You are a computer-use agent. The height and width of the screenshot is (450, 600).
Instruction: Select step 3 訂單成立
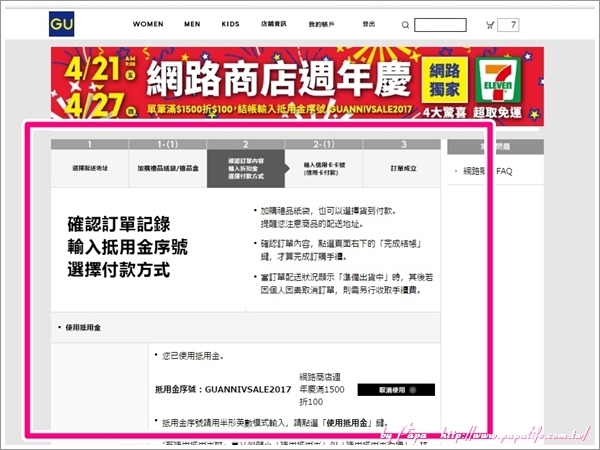pyautogui.click(x=402, y=163)
